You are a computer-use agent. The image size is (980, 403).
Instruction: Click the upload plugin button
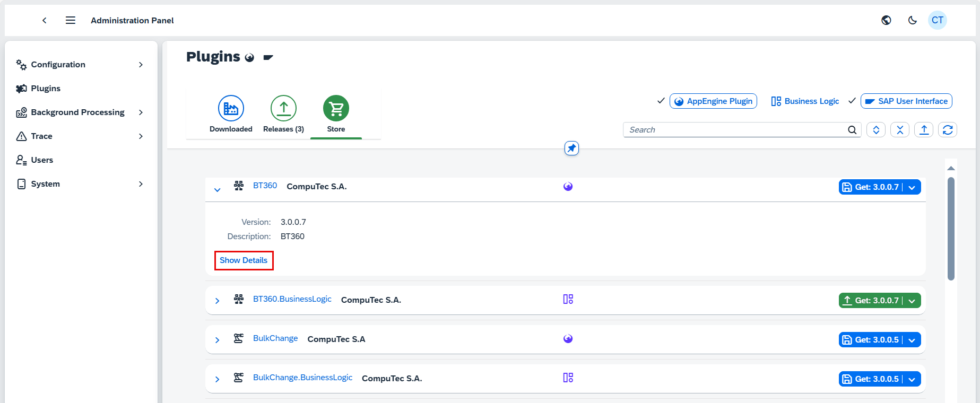coord(924,130)
